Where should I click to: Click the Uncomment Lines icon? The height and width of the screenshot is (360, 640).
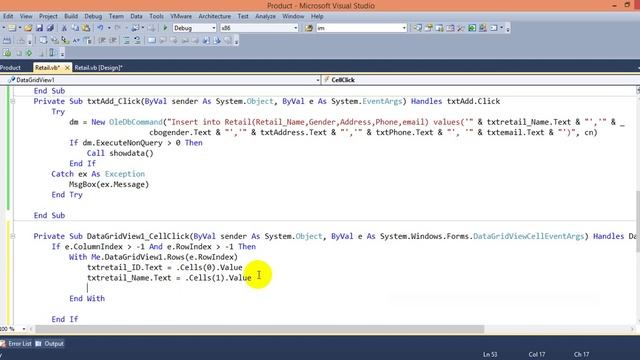point(138,40)
